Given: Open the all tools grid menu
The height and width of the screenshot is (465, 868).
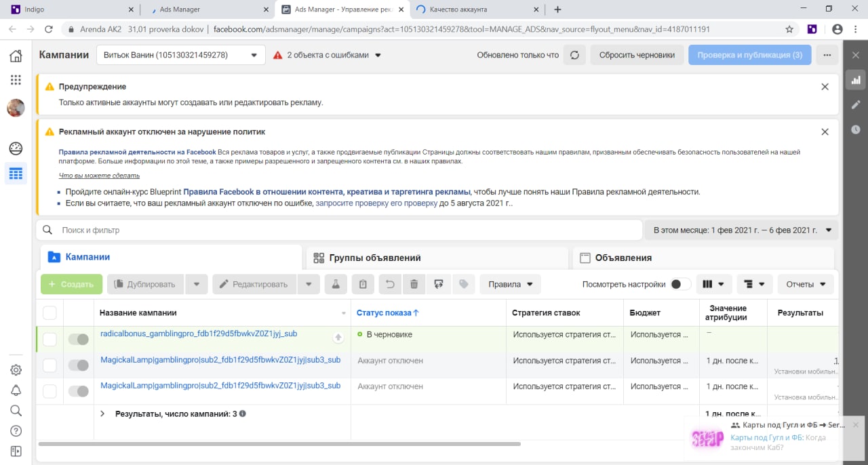Looking at the screenshot, I should click(16, 80).
